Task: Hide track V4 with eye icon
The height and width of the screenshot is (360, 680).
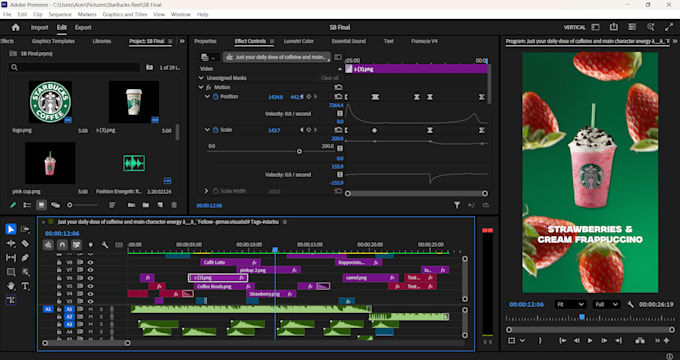Action: tap(91, 294)
